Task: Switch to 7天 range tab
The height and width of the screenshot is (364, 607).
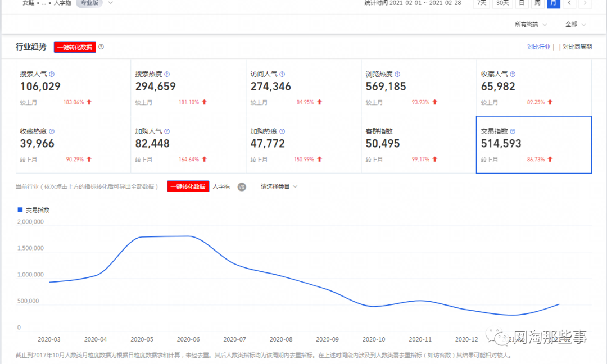Action: tap(482, 3)
